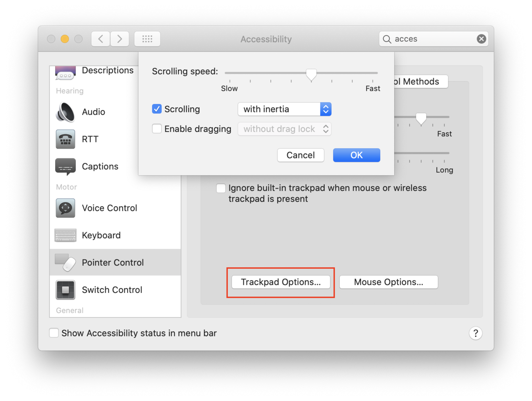Select the Switch Control icon
This screenshot has width=532, height=401.
pyautogui.click(x=66, y=290)
